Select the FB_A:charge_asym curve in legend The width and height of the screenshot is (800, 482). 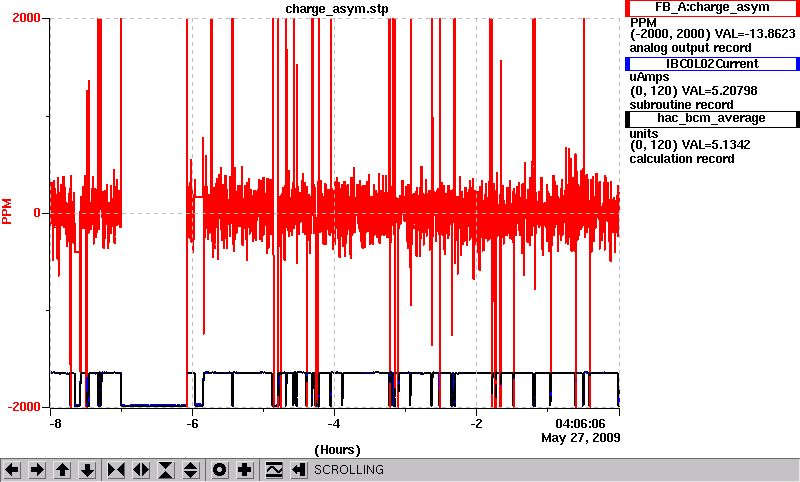point(712,8)
